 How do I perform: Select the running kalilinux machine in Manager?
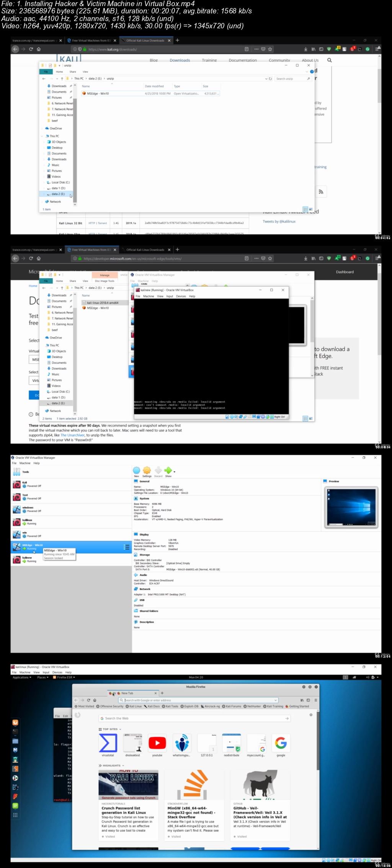coord(71,522)
